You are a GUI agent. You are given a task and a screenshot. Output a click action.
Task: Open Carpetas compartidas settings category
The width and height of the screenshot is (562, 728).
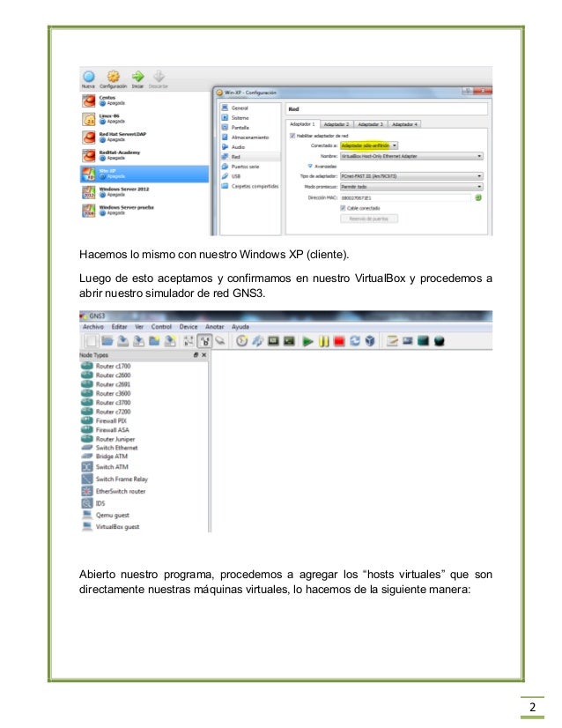[250, 186]
